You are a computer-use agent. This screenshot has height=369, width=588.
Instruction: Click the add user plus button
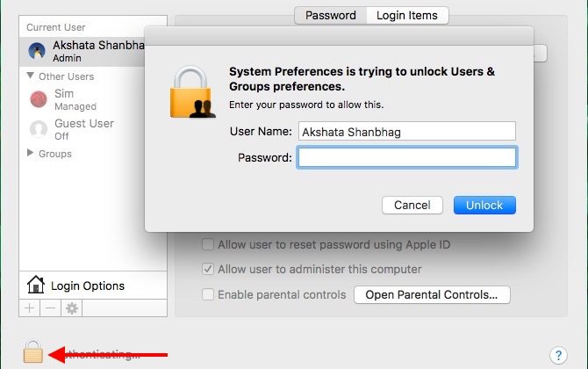click(x=30, y=308)
